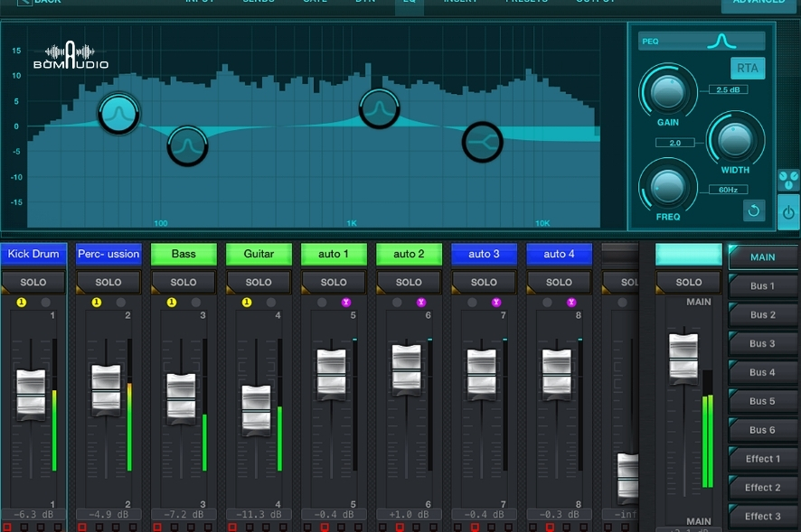Image resolution: width=801 pixels, height=532 pixels.
Task: Click the gray indicator dot on Bass channel
Action: tap(195, 303)
